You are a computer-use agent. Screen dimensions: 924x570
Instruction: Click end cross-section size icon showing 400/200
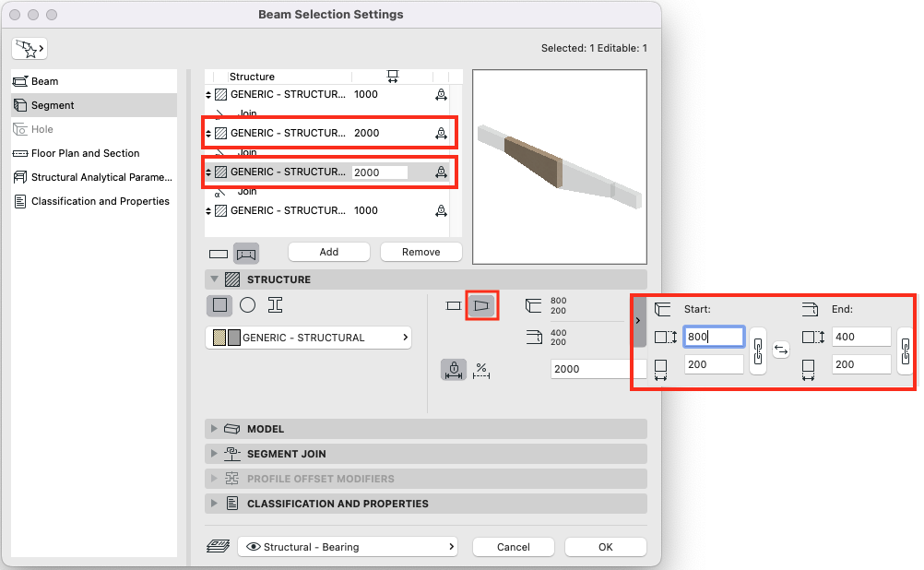pyautogui.click(x=533, y=338)
